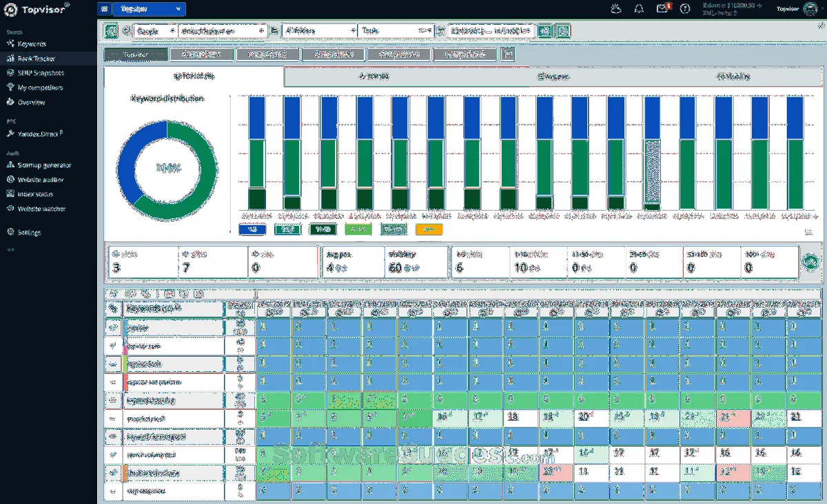
Task: Go to My competitors section
Action: (x=40, y=87)
